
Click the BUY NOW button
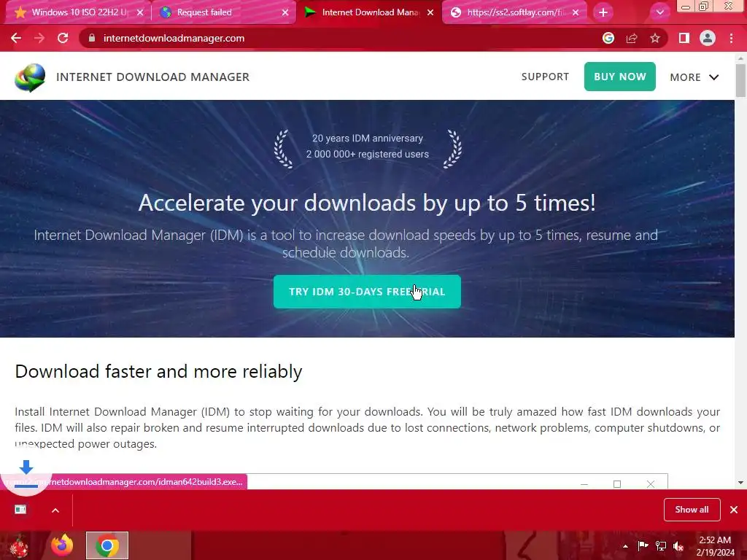pos(620,77)
